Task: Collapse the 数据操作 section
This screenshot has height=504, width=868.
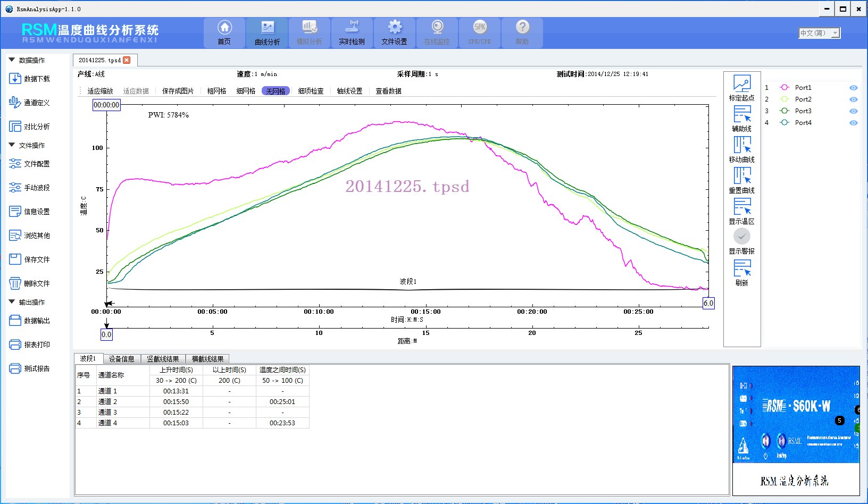Action: click(12, 60)
